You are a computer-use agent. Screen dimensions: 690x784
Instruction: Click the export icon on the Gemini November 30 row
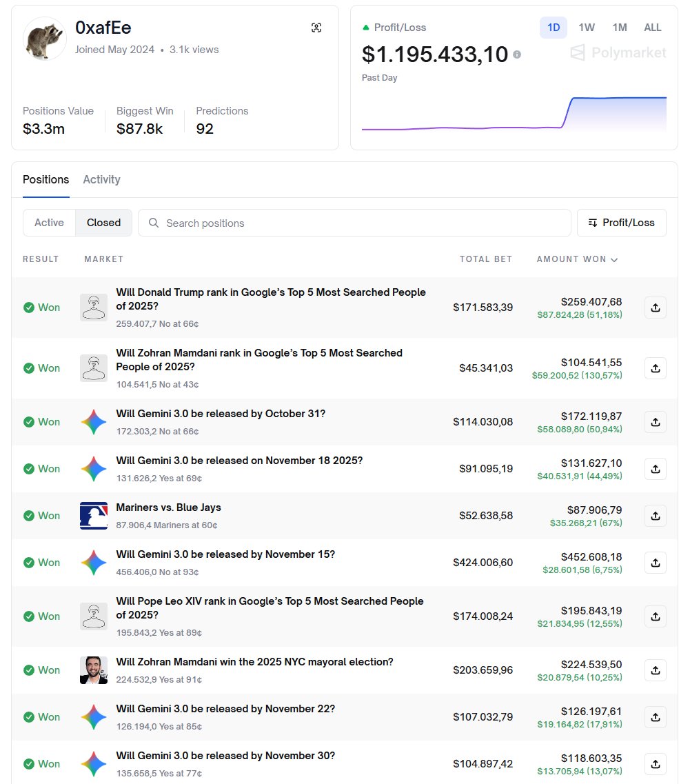tap(654, 763)
